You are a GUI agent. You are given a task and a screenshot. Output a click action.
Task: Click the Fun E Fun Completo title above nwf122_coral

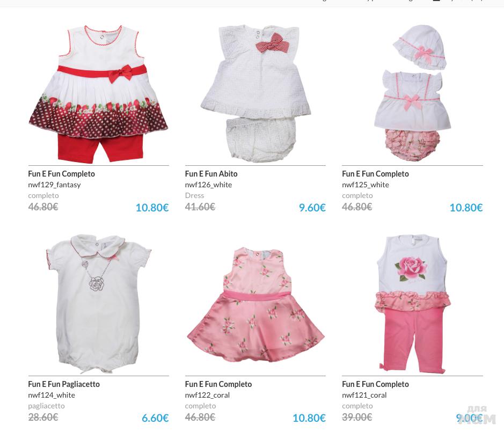click(218, 384)
